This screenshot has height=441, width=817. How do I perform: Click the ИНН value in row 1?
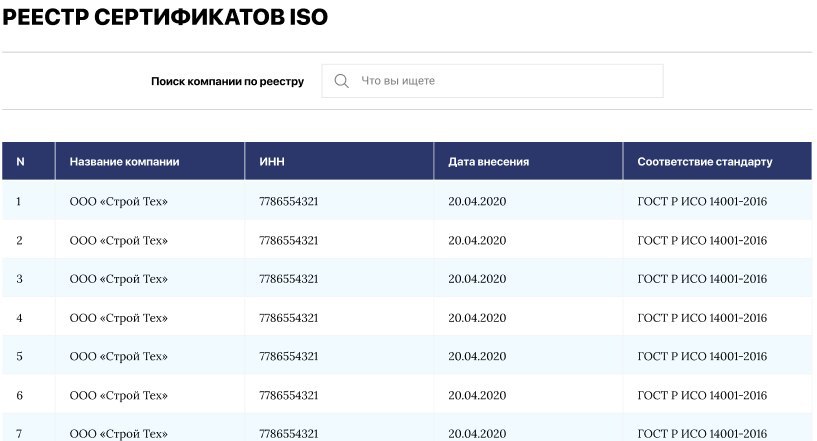pyautogui.click(x=289, y=201)
